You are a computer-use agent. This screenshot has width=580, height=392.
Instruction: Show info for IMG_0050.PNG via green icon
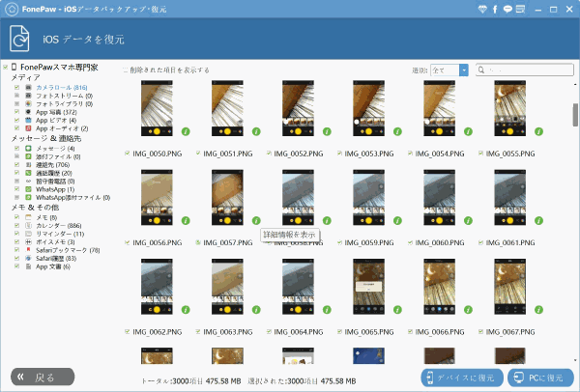(x=186, y=131)
